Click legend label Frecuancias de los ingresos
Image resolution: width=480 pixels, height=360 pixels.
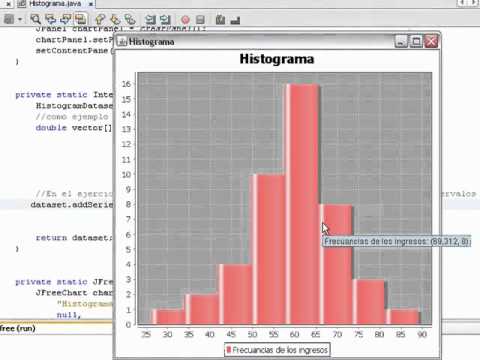click(x=280, y=350)
